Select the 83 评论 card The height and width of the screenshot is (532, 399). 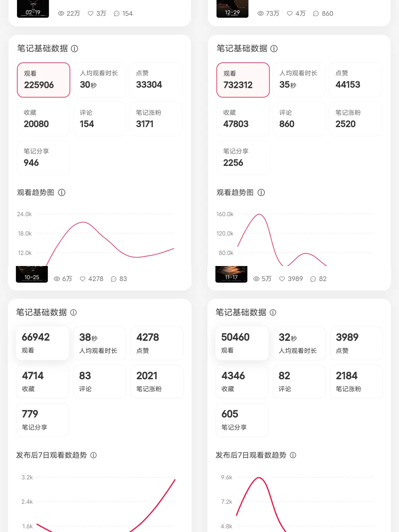100,382
